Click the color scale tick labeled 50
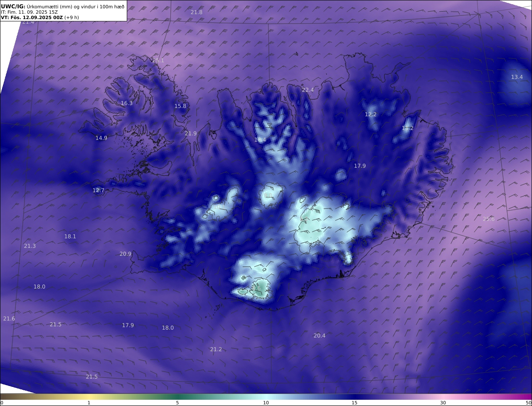 pyautogui.click(x=528, y=403)
